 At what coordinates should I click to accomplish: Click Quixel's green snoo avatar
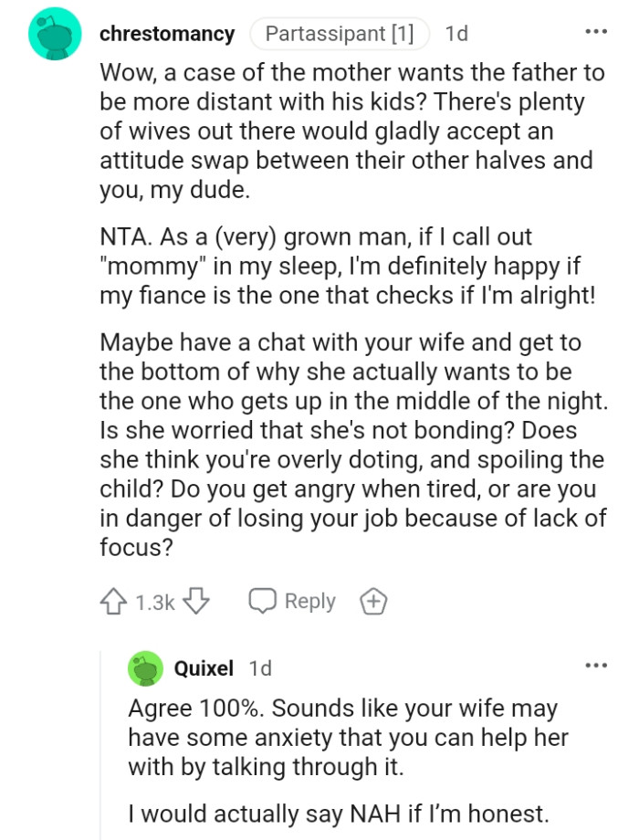click(144, 667)
